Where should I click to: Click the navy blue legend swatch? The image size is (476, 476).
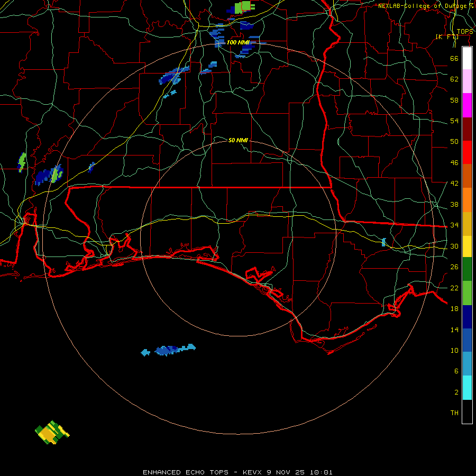tap(467, 317)
